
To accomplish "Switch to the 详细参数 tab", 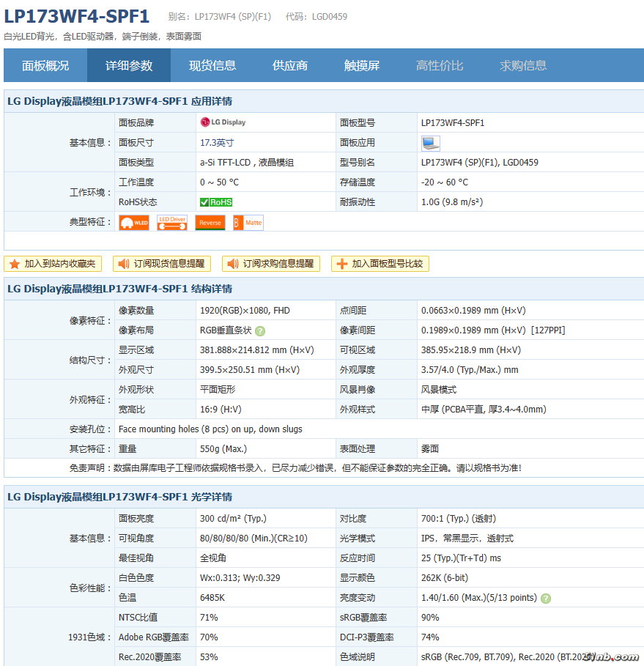I will [129, 65].
